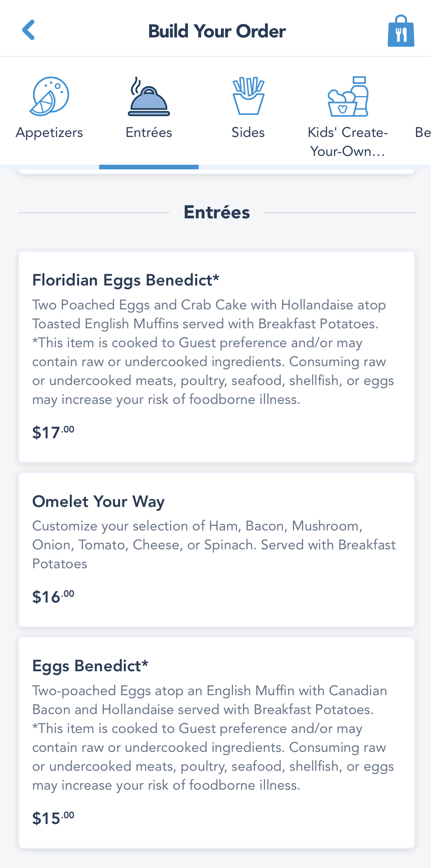Tap the Build Your Order heading
The image size is (431, 868).
(x=217, y=31)
